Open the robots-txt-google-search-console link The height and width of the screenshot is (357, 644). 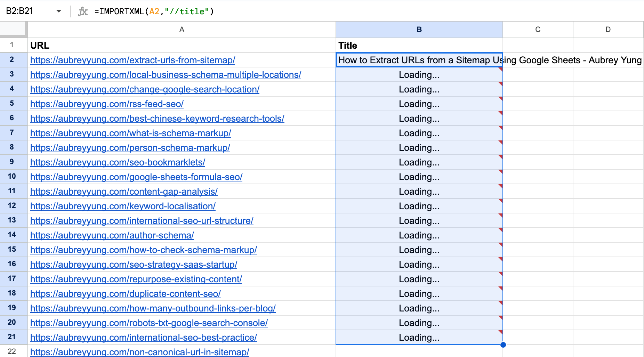[x=149, y=323]
